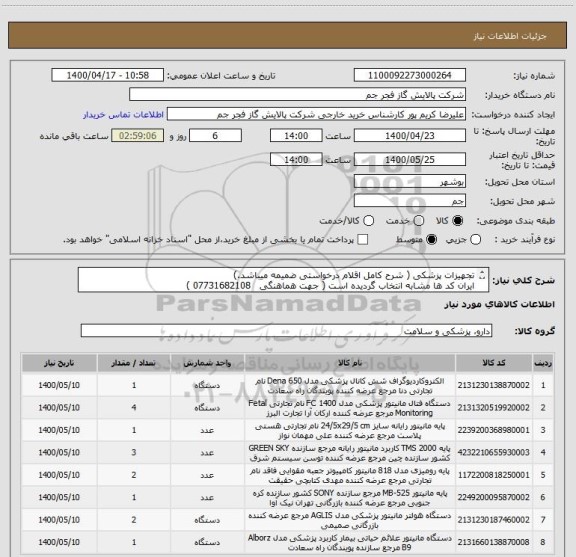Click the remaining days field showing 6
This screenshot has height=557, width=576.
pyautogui.click(x=215, y=136)
